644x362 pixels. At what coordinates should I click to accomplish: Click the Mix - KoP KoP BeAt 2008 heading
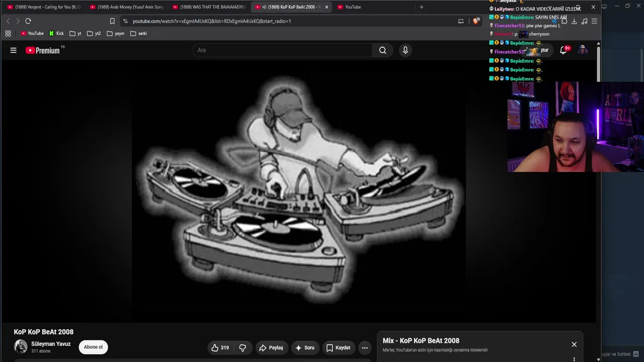(421, 341)
